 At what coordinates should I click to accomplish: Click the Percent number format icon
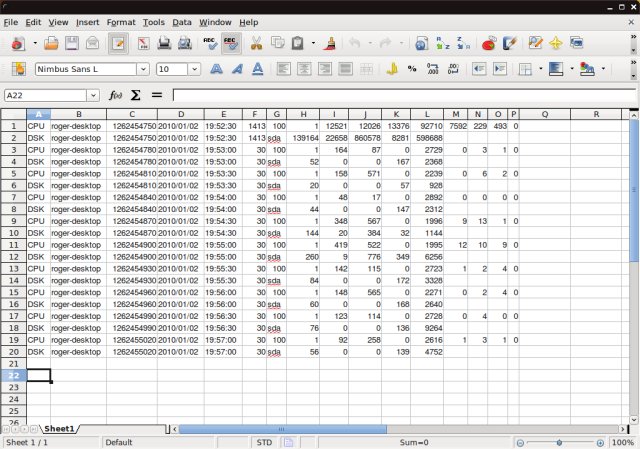[x=412, y=69]
